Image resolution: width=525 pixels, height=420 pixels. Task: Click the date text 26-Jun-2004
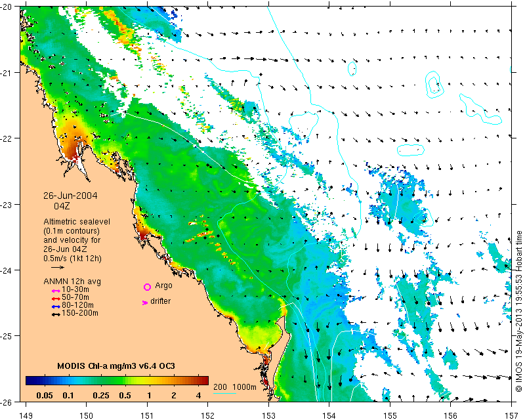click(x=71, y=196)
